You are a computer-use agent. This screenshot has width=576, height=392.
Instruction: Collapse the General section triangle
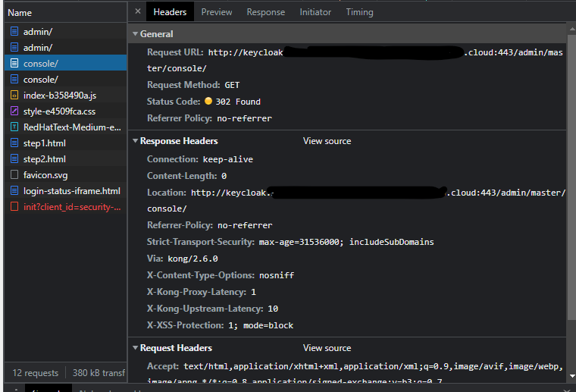coord(135,34)
